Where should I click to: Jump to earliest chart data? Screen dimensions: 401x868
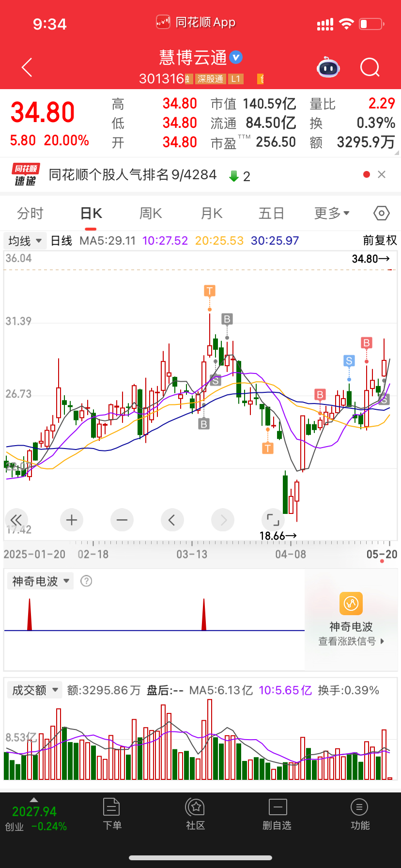16,520
